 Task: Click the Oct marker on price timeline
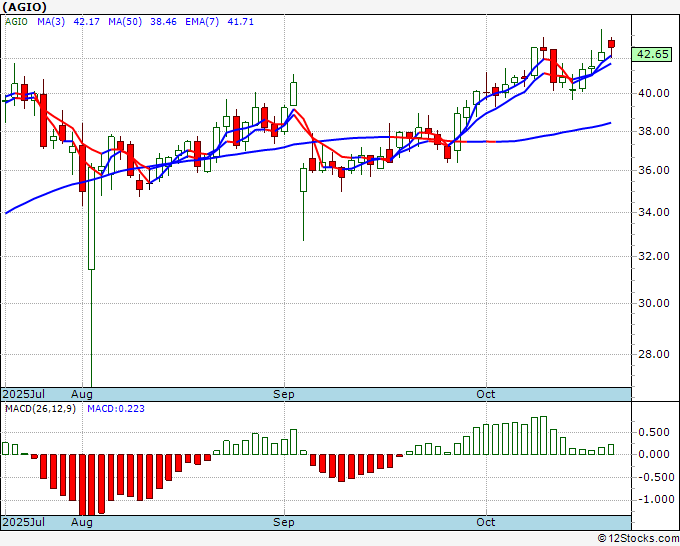[486, 394]
